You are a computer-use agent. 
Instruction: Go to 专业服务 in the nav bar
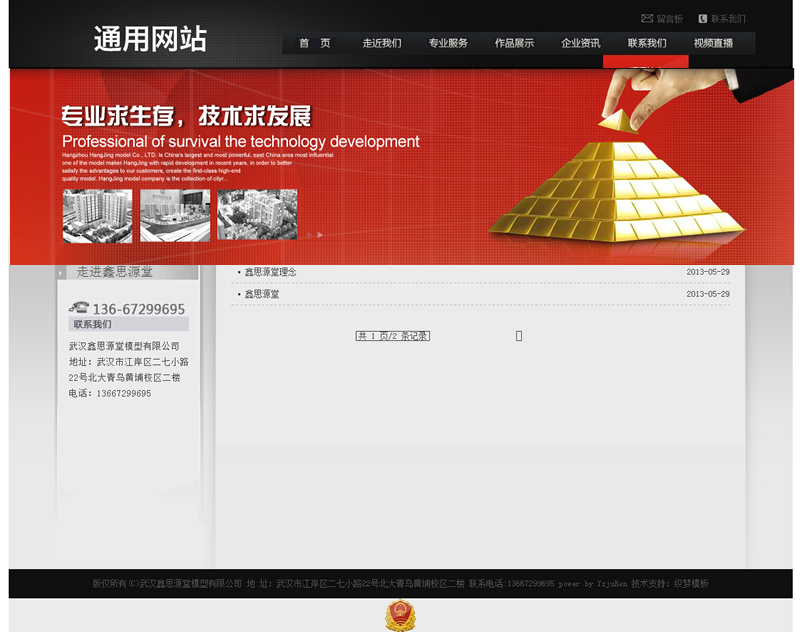(448, 43)
